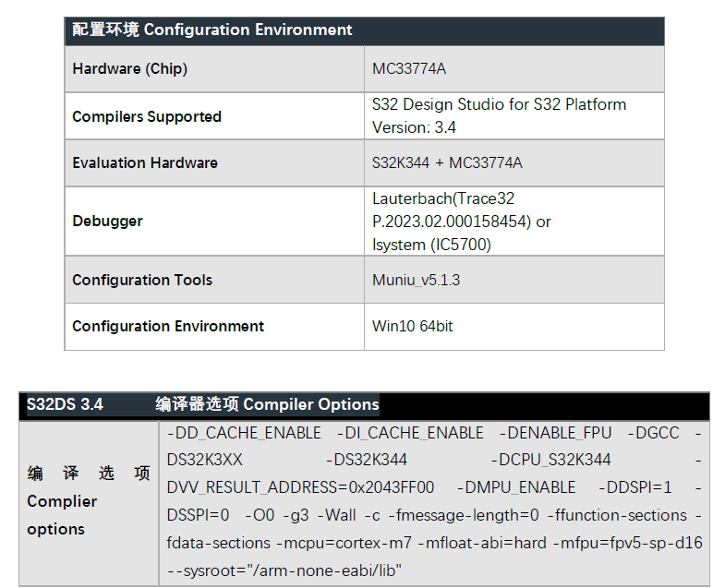Image resolution: width=725 pixels, height=588 pixels.
Task: Click the S32K344 + MC33774A value
Action: pos(447,162)
